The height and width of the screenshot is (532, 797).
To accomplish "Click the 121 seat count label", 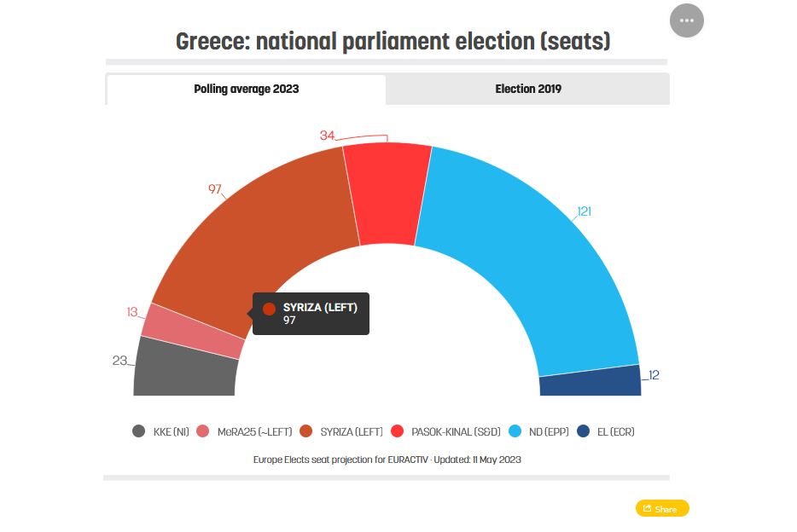I will pos(584,211).
